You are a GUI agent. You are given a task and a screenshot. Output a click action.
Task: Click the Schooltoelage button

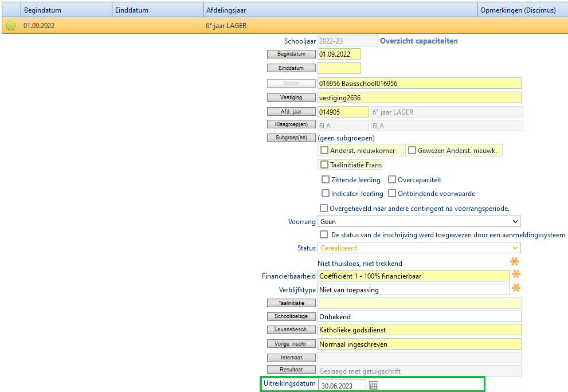tap(291, 316)
